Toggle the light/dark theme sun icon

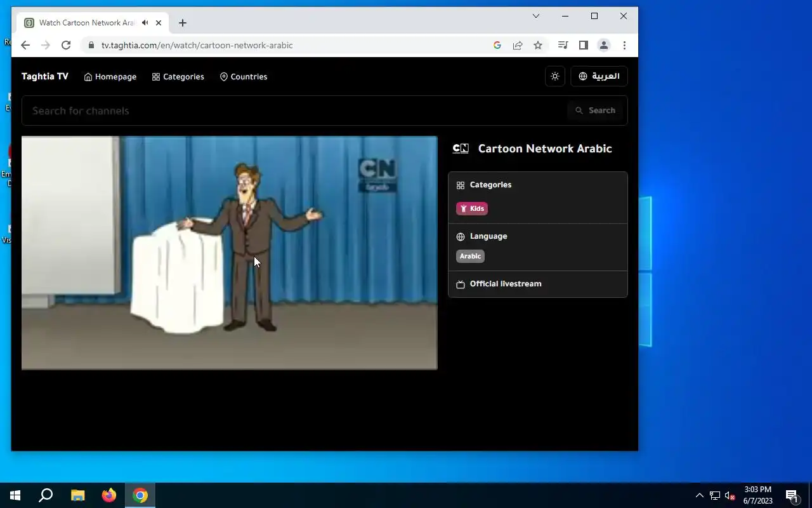tap(555, 76)
